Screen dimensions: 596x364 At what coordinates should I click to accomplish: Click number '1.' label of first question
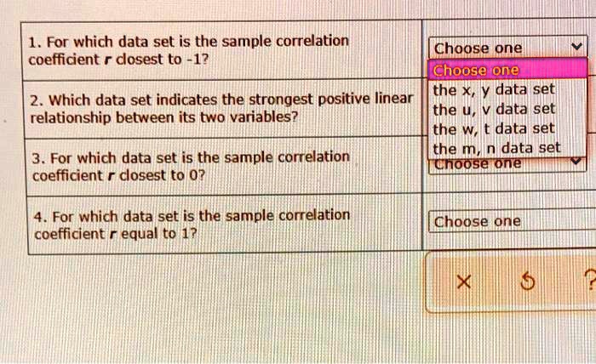coord(33,41)
